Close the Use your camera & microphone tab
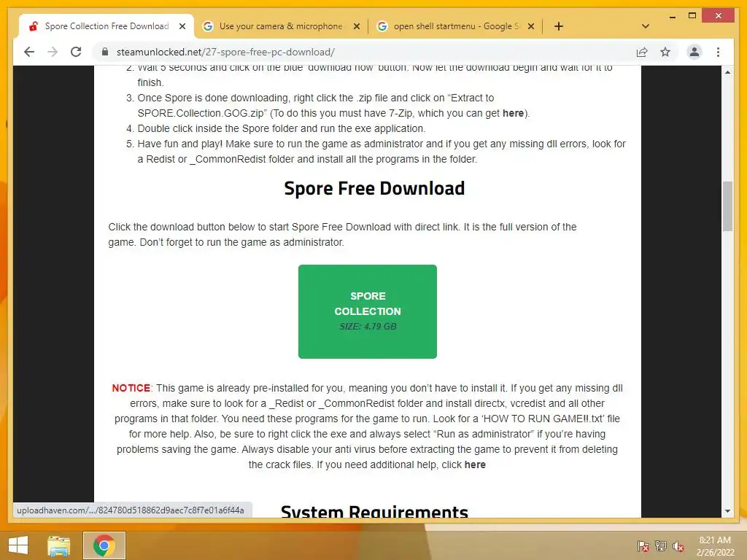Image resolution: width=747 pixels, height=560 pixels. point(356,27)
